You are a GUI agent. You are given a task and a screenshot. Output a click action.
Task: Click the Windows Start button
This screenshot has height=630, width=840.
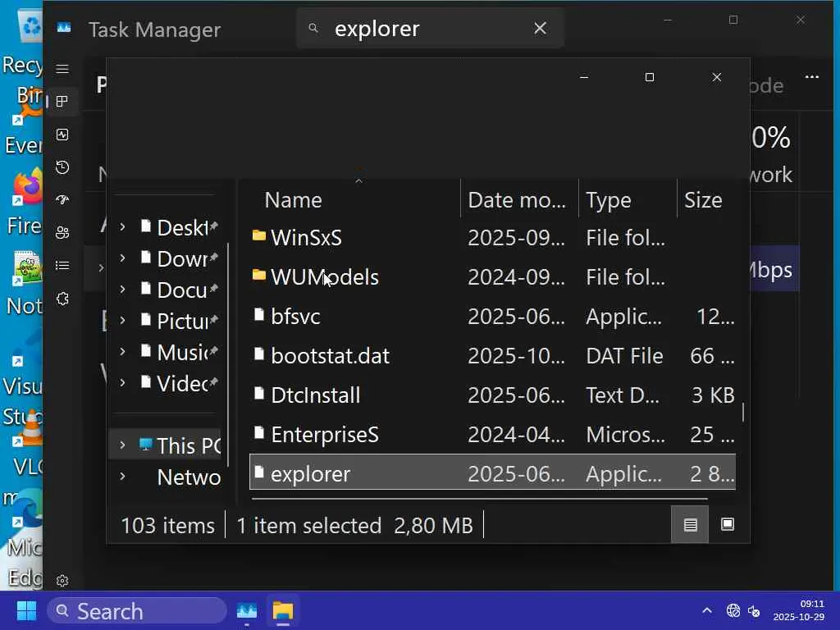click(x=26, y=611)
